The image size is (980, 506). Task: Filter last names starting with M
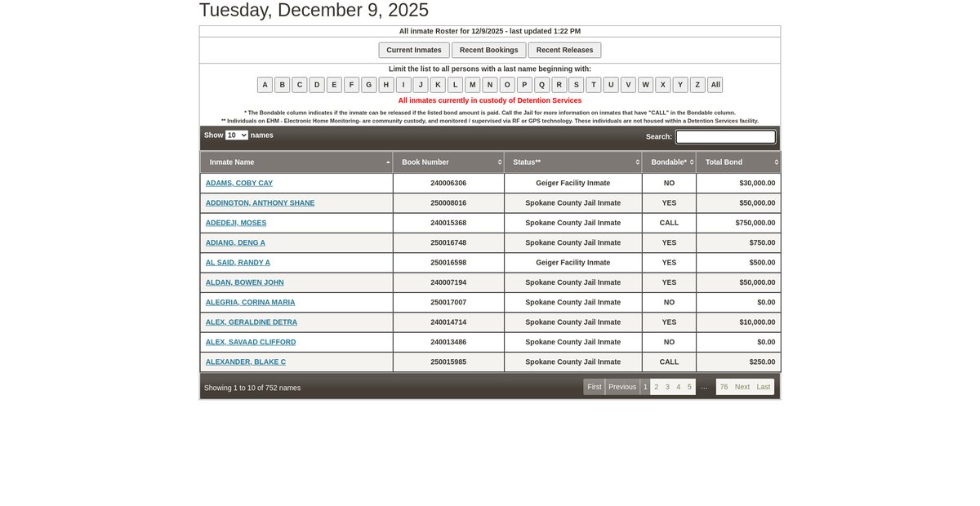472,85
